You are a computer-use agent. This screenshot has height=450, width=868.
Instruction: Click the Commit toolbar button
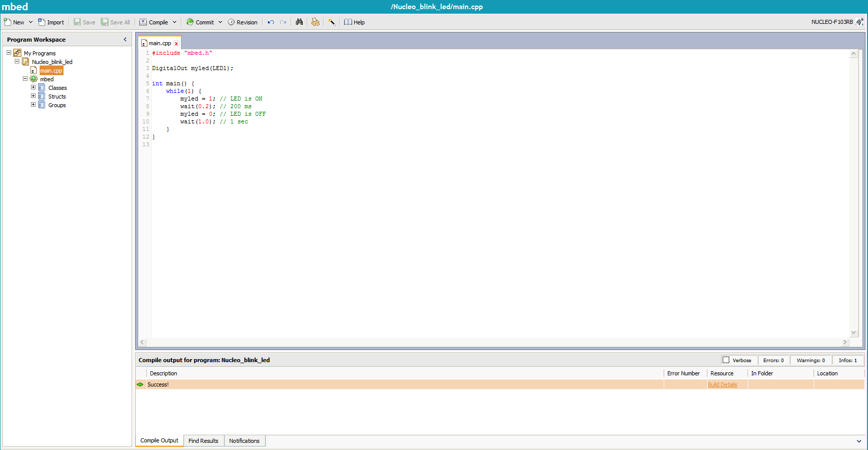click(200, 22)
